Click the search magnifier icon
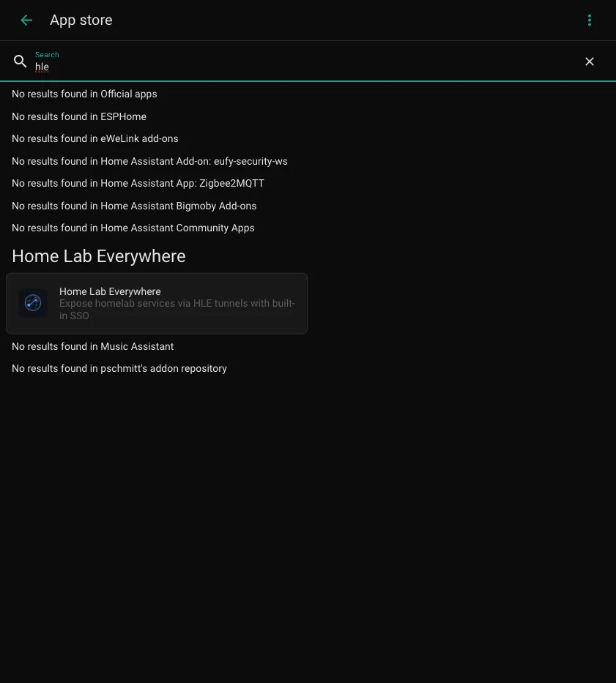 coord(20,61)
